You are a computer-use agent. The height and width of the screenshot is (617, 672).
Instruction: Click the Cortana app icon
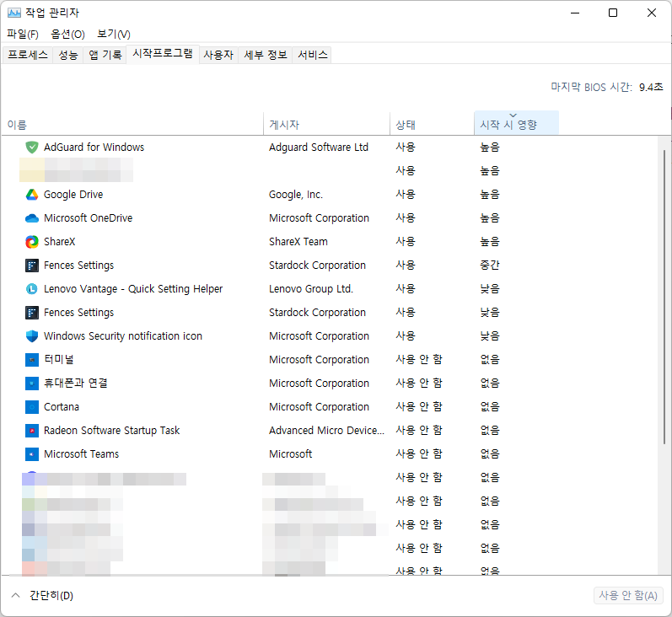32,406
